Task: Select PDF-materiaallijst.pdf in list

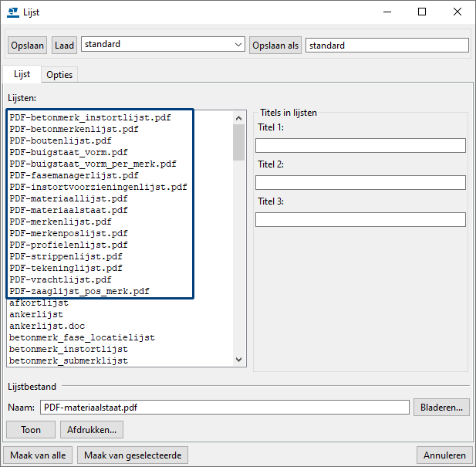Action: (69, 198)
